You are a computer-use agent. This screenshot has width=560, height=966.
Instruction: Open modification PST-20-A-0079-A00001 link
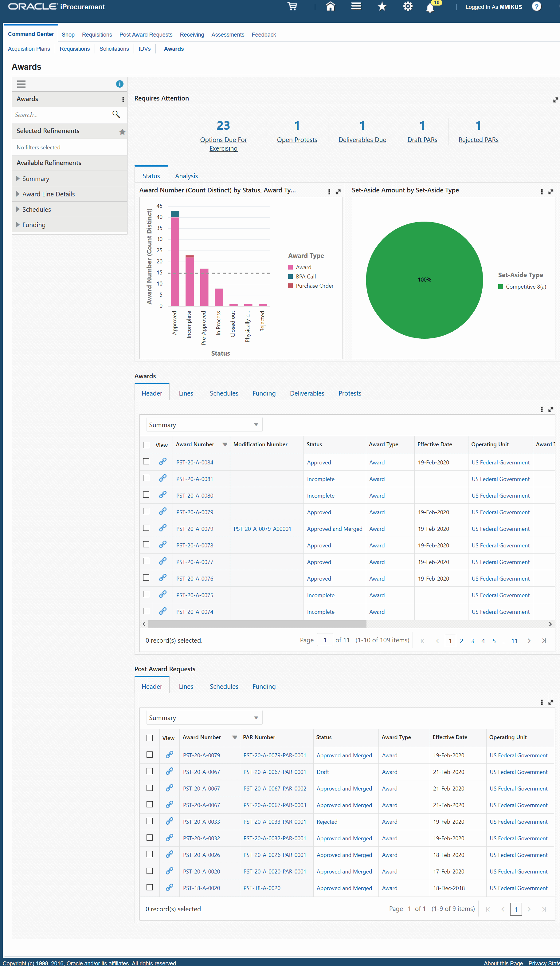coord(262,529)
